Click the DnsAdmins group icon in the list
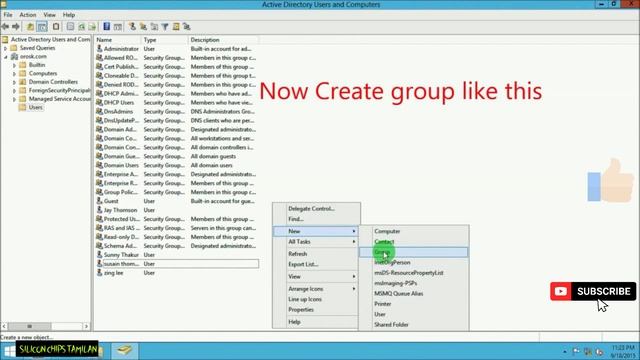The width and height of the screenshot is (640, 360). 99,111
